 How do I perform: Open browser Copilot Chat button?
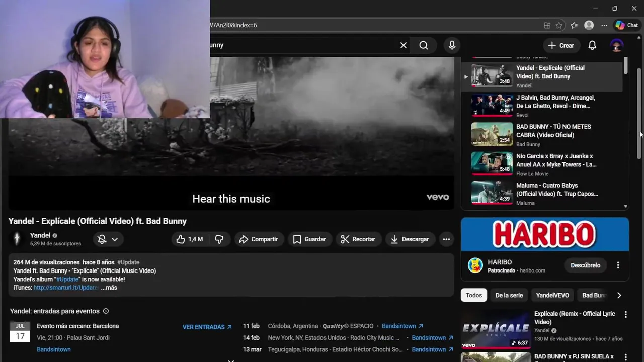pyautogui.click(x=627, y=25)
